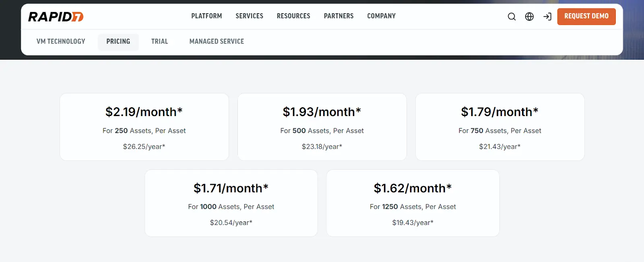Switch to the VM Technology tab
This screenshot has height=262, width=644.
point(61,42)
